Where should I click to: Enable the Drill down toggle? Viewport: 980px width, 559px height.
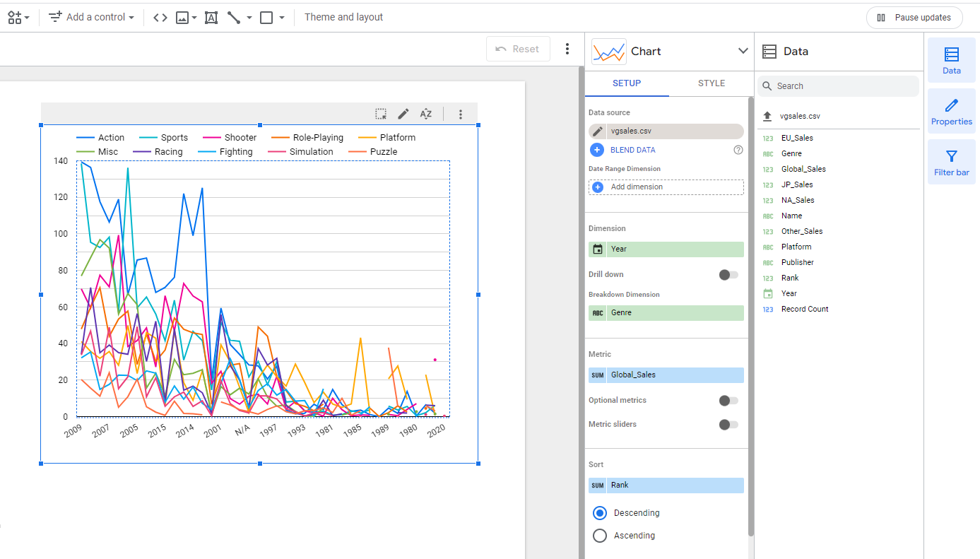coord(728,275)
